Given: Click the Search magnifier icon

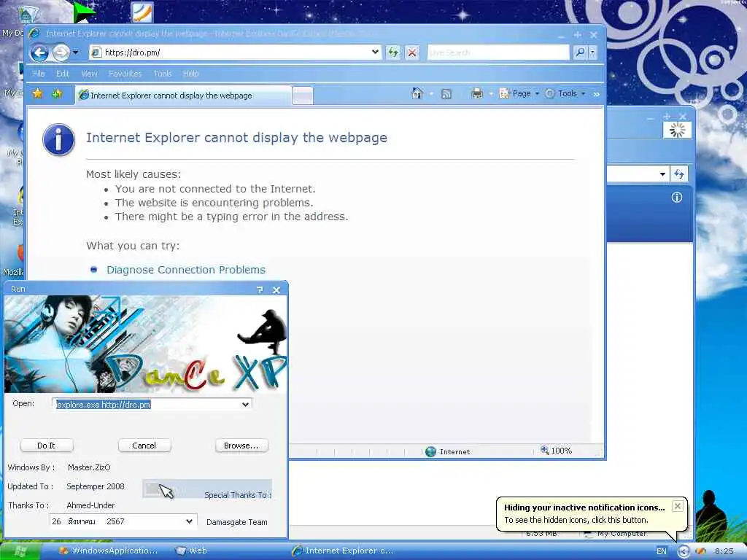Looking at the screenshot, I should pos(580,52).
